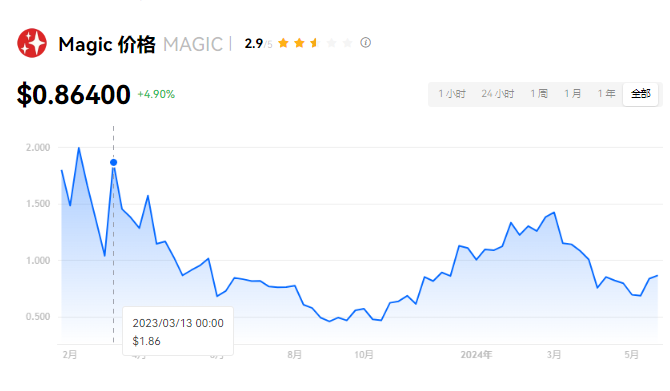Click the +4.90% change value
Viewport: 670px width, 391px height.
[x=156, y=94]
